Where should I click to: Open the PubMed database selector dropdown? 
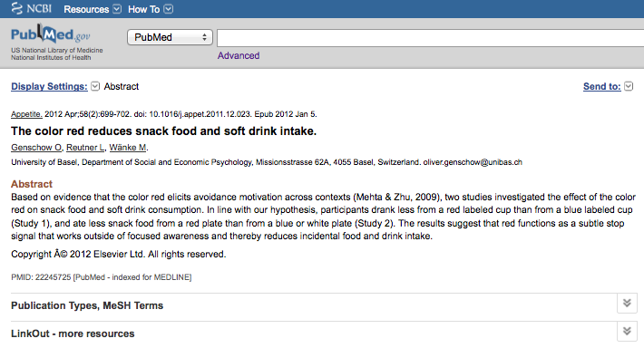pyautogui.click(x=170, y=37)
